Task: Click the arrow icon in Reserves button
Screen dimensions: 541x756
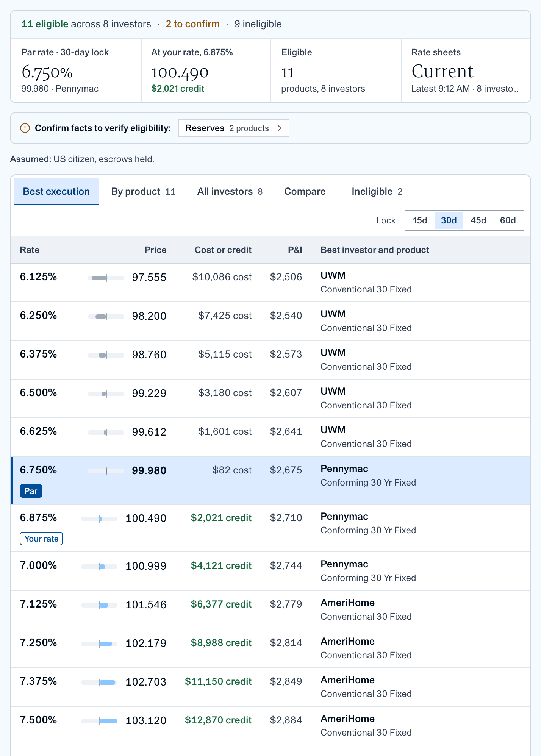Action: 278,128
